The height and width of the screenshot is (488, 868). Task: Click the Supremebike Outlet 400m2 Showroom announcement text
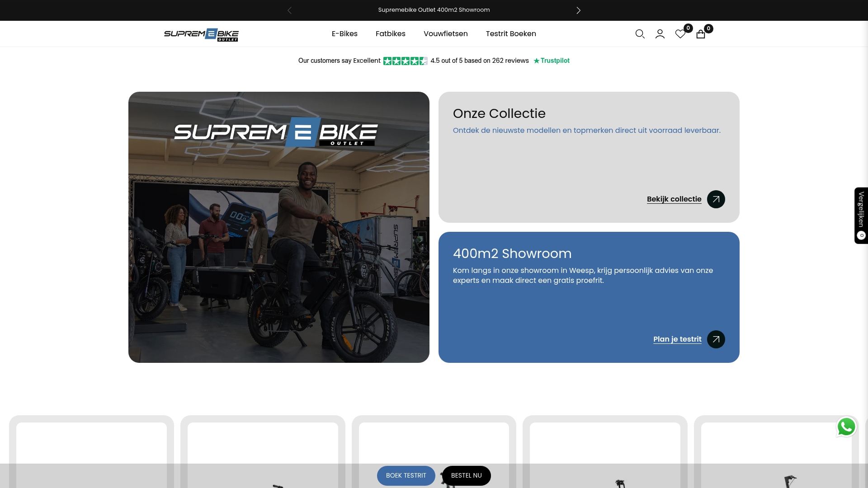(434, 10)
